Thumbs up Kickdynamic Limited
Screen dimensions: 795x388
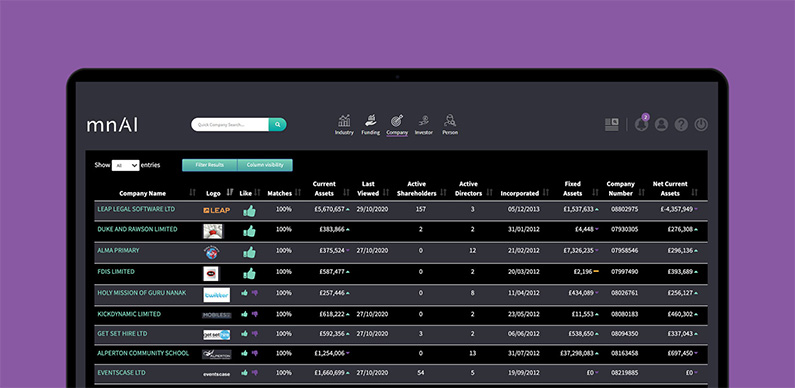[244, 314]
